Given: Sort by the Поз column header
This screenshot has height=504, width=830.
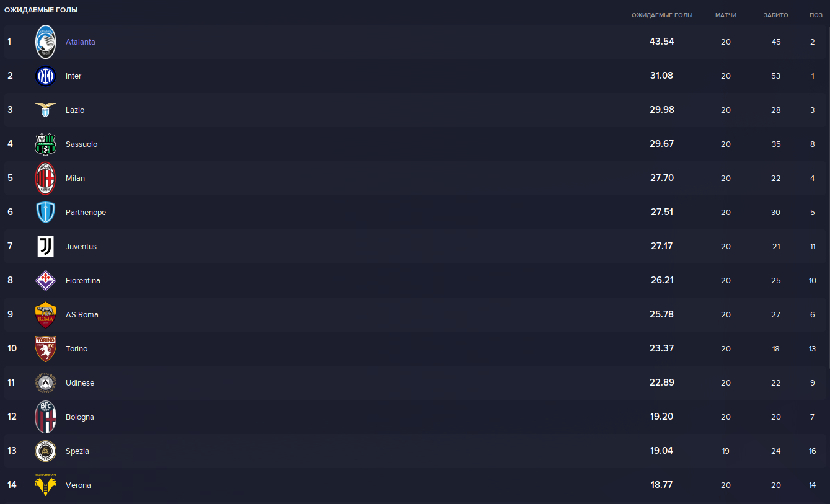Looking at the screenshot, I should 816,15.
